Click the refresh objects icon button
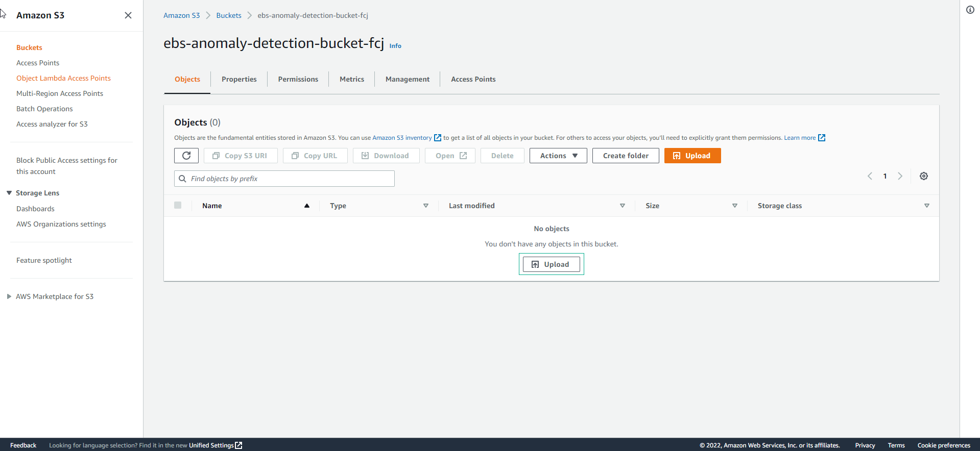The width and height of the screenshot is (980, 451). [186, 156]
